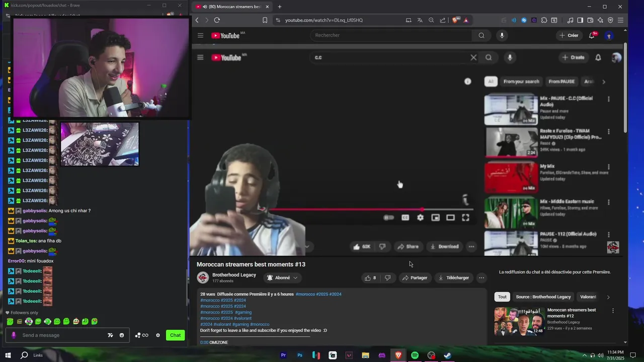
Task: Open the Windows notification center
Action: [633, 355]
